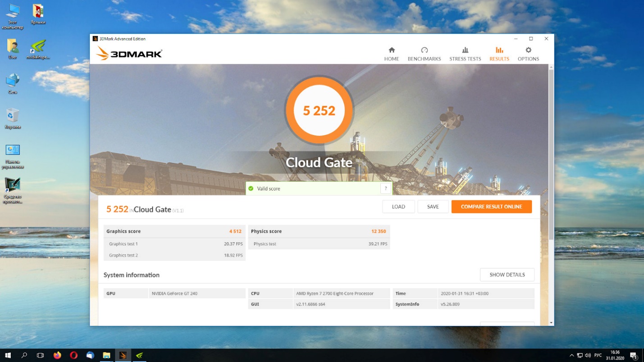
Task: Click the 3DMARK logo
Action: [129, 54]
